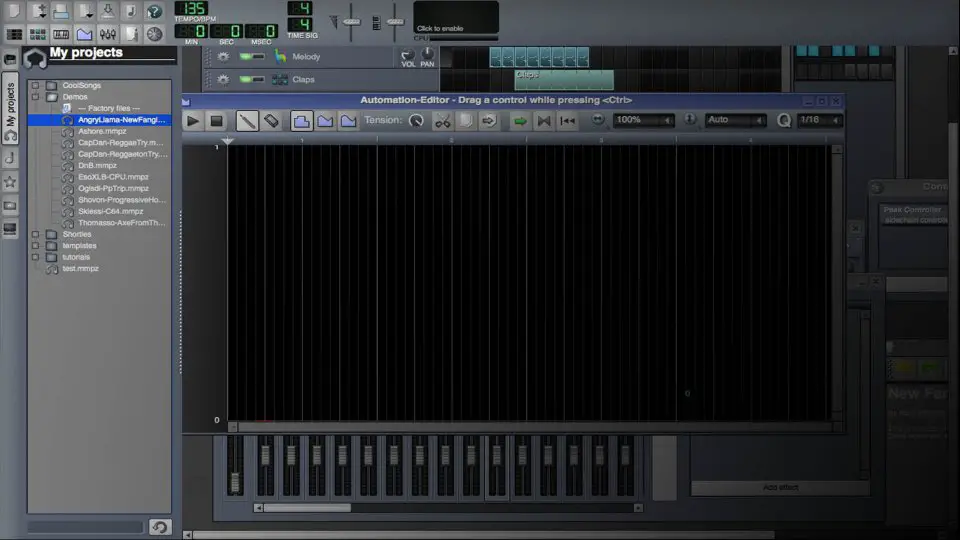Choose discrete progression mode
The width and height of the screenshot is (960, 540).
301,121
